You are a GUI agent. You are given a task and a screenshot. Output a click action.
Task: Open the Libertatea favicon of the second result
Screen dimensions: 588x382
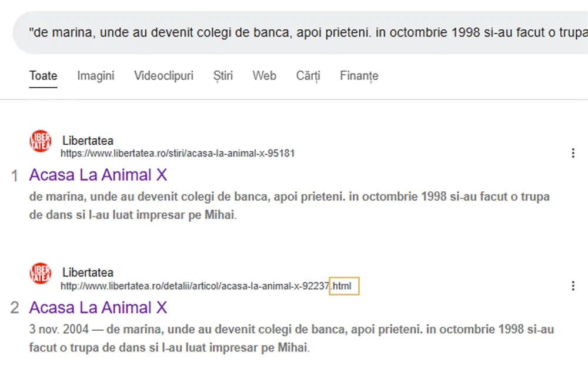pos(41,273)
